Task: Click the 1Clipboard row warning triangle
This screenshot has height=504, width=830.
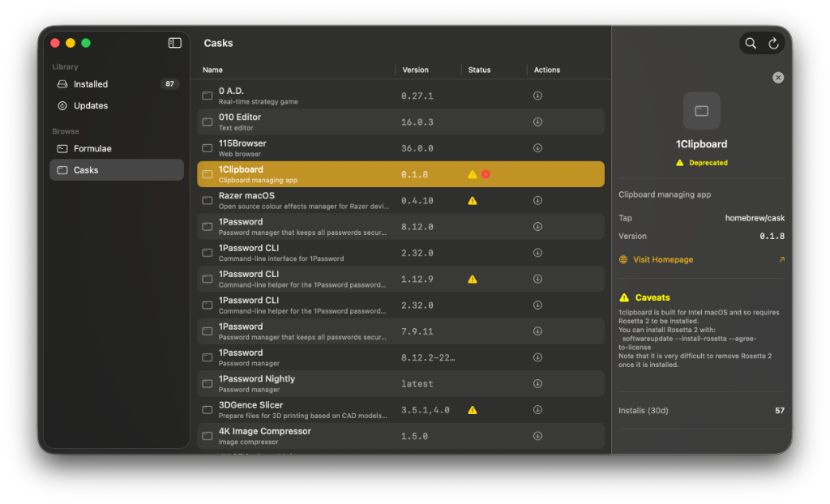Action: pos(473,174)
